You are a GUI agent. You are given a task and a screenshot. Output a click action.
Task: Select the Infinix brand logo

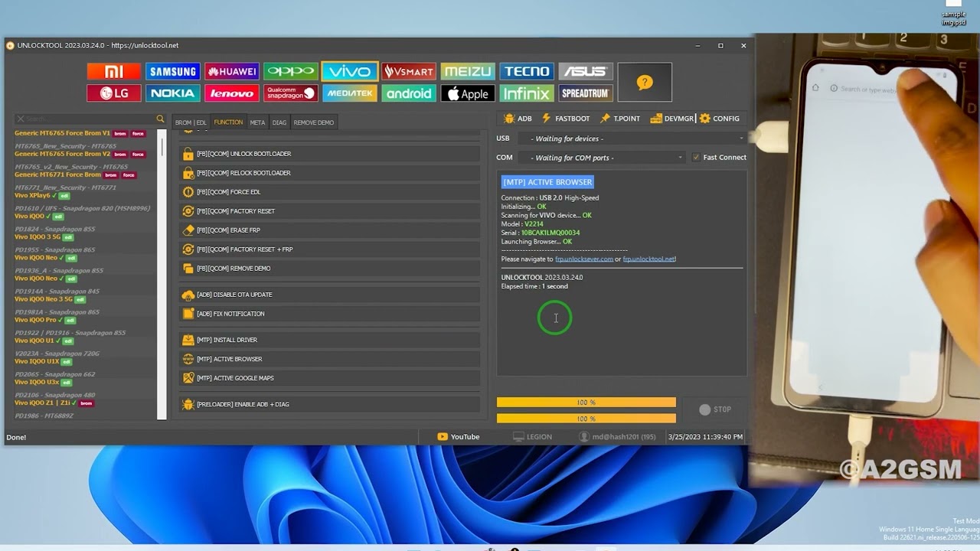527,93
